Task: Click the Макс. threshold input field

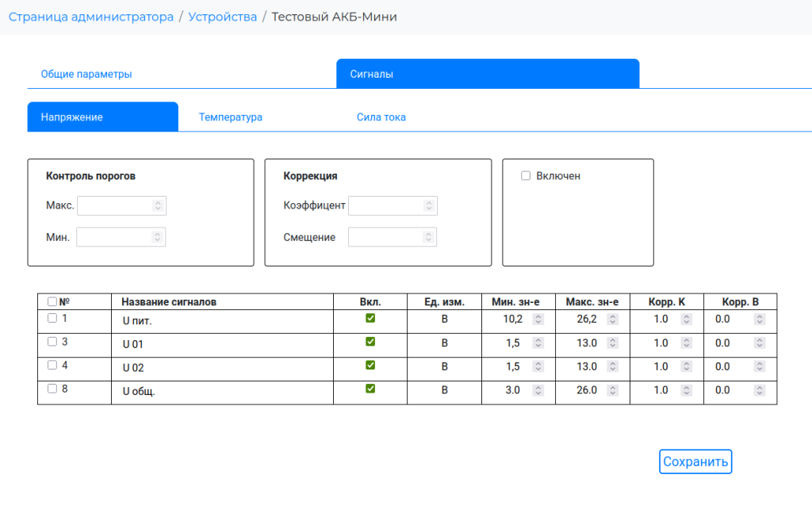Action: point(121,205)
